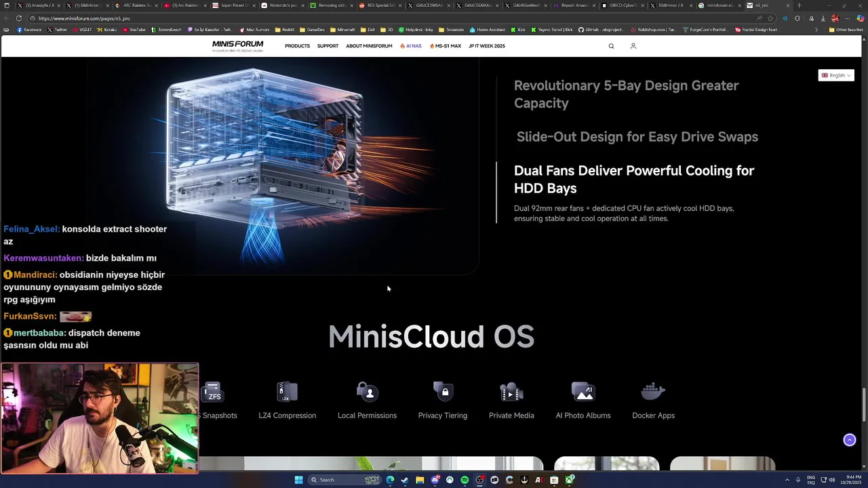Image resolution: width=868 pixels, height=488 pixels.
Task: Open a new browser tab with plus button
Action: click(x=799, y=5)
